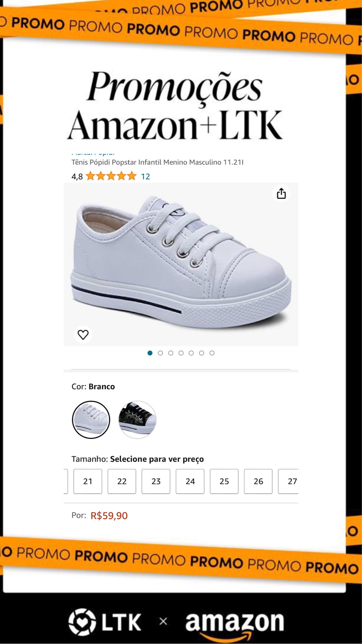Click the five-star rating icons
The image size is (362, 644).
pos(111,176)
